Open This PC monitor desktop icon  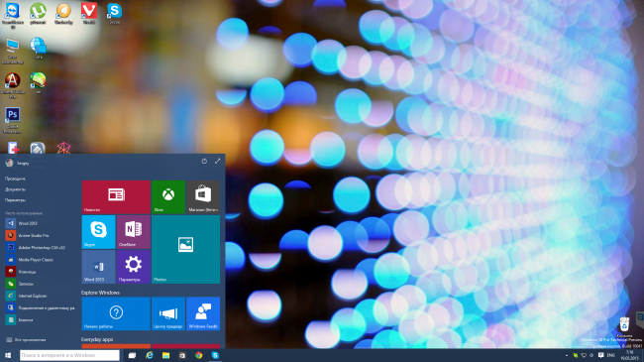click(x=12, y=51)
